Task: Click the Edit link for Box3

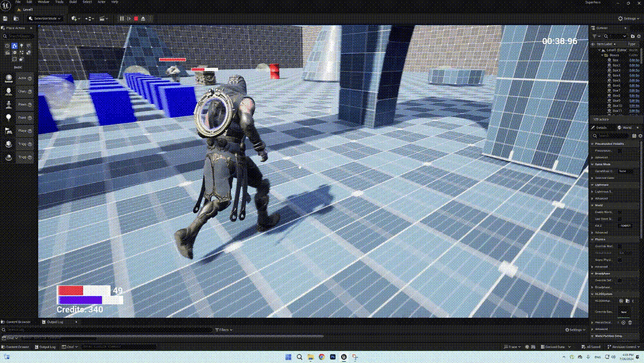Action: pos(634,70)
